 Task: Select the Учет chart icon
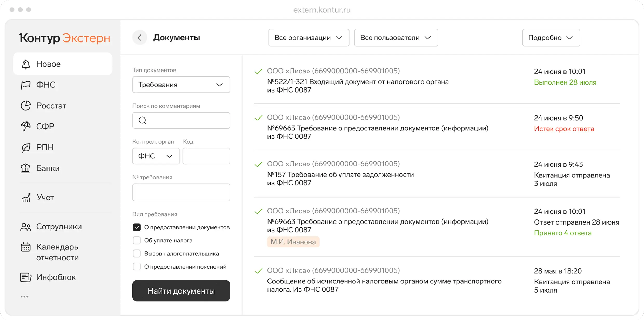25,197
